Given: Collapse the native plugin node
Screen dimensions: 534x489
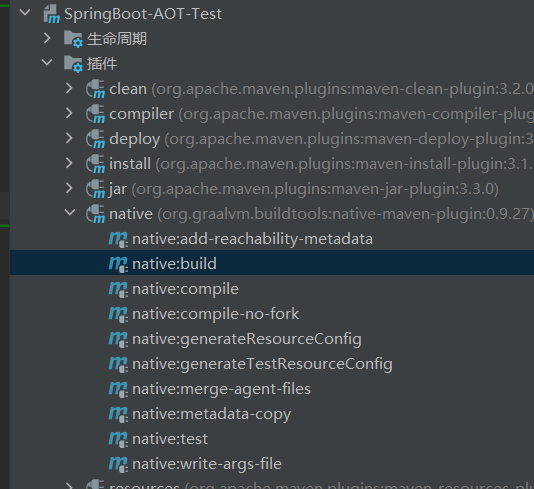Looking at the screenshot, I should click(x=70, y=212).
